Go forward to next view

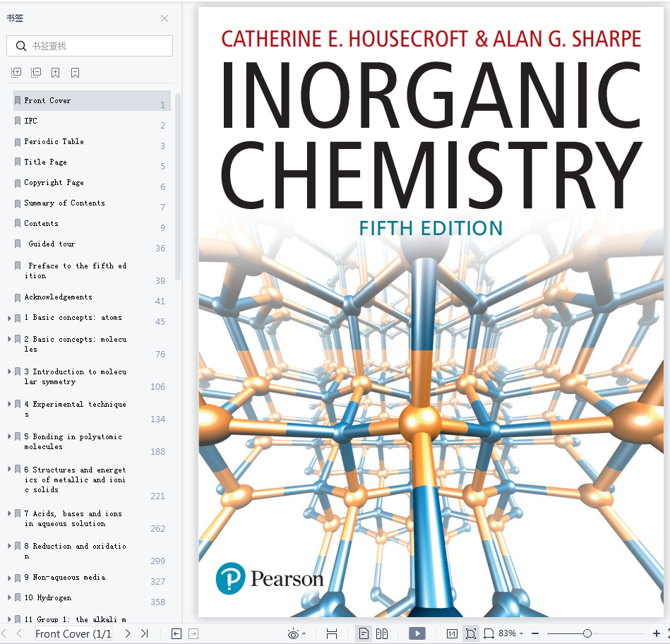(193, 633)
